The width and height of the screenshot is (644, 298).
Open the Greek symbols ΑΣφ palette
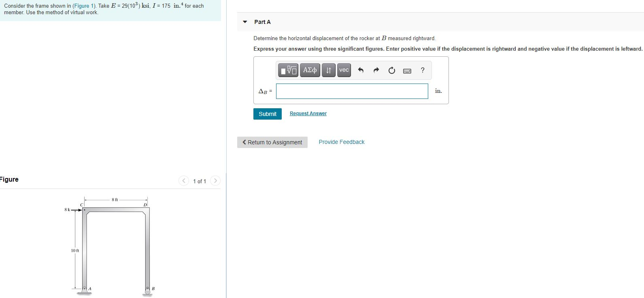tap(310, 70)
